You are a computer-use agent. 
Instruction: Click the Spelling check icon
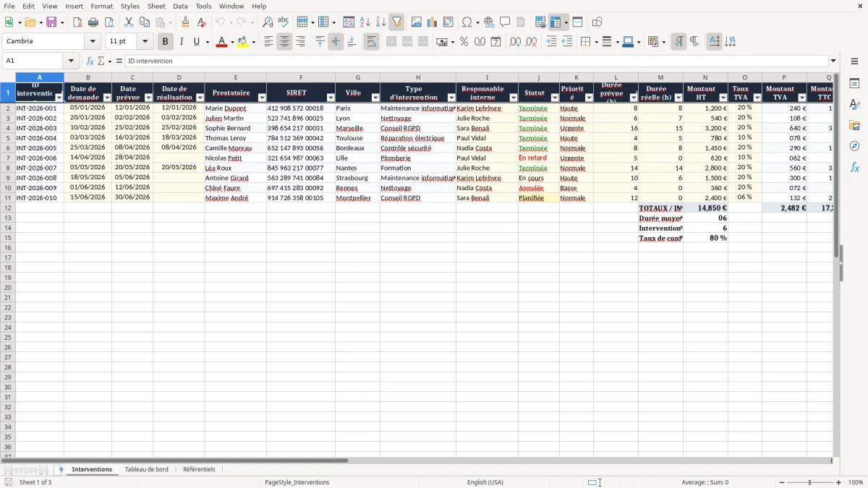pyautogui.click(x=284, y=22)
